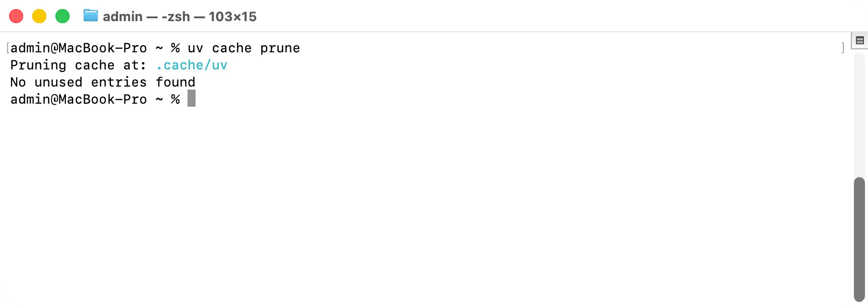This screenshot has height=305, width=868.
Task: Click "admin@MacBook-Pro" in the first prompt line
Action: [79, 48]
